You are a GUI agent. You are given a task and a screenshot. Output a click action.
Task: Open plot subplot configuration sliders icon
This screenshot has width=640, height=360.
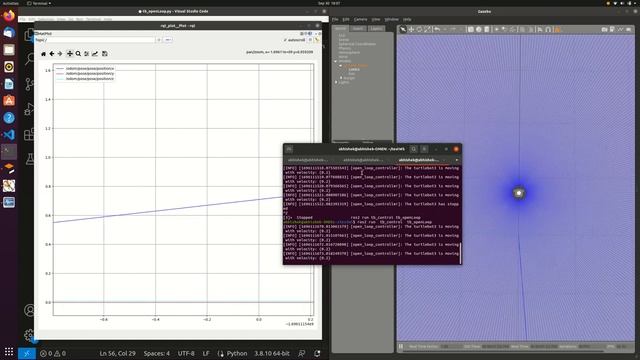coord(87,53)
